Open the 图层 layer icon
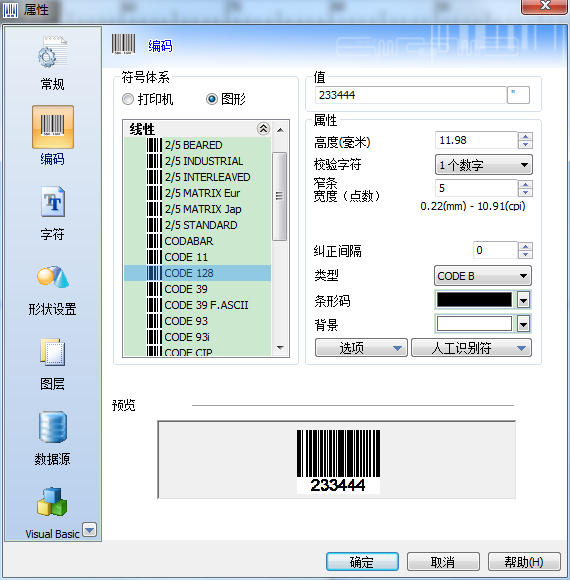Image resolution: width=570 pixels, height=580 pixels. (x=53, y=352)
